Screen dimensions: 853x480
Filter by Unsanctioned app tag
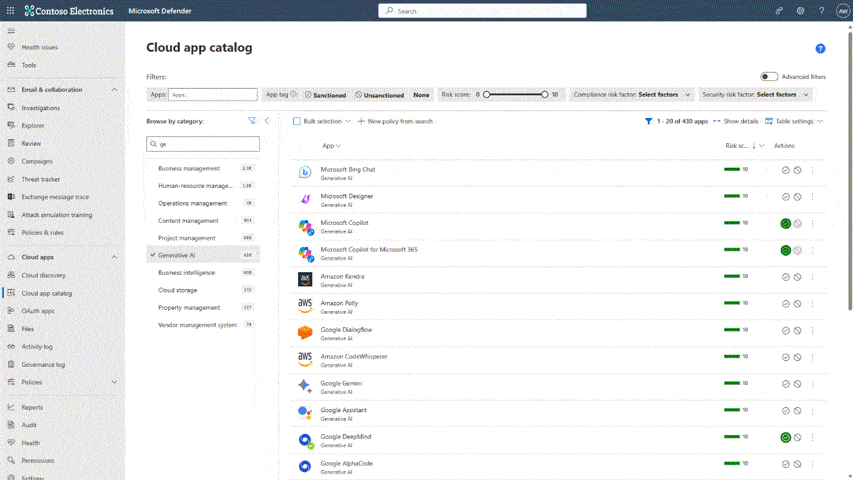[x=379, y=95]
